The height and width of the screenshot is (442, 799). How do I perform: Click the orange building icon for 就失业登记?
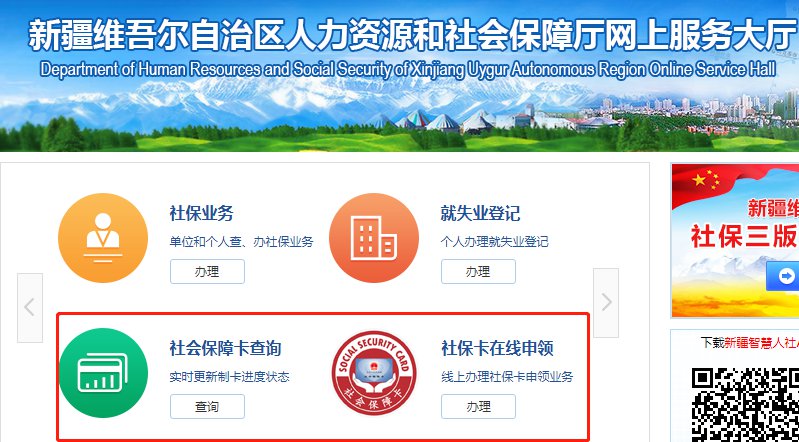374,238
